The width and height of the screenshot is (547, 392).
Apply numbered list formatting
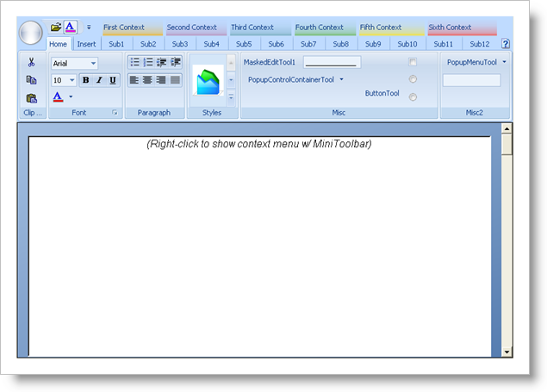pyautogui.click(x=148, y=62)
